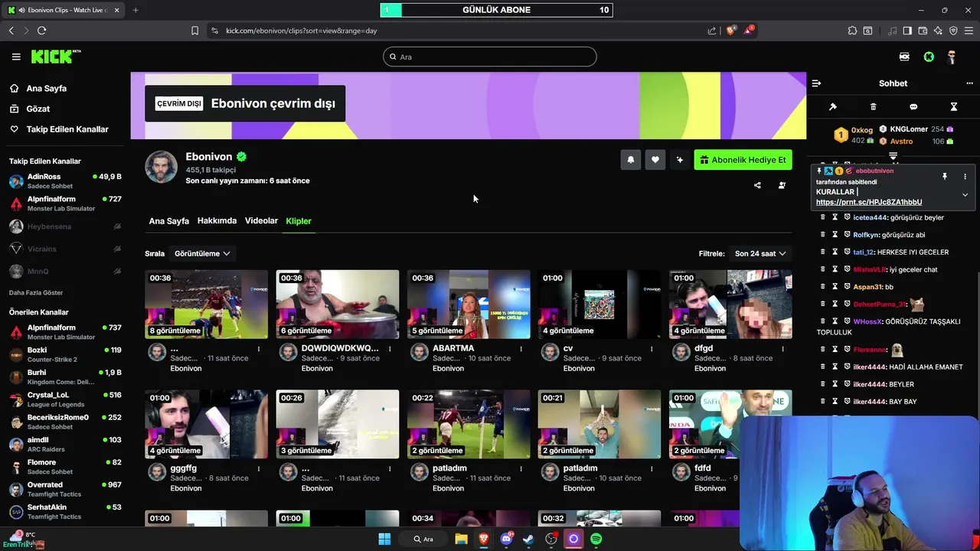Open Brave extensions puzzle icon

852,31
